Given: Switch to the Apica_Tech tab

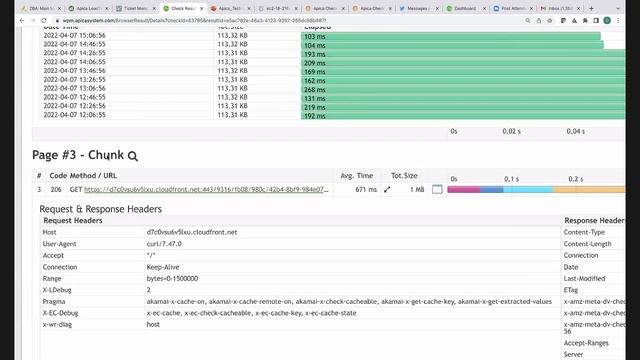Looking at the screenshot, I should 230,8.
